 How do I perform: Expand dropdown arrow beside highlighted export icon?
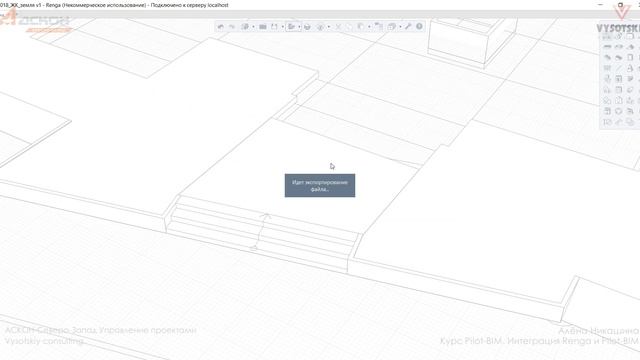coord(299,27)
